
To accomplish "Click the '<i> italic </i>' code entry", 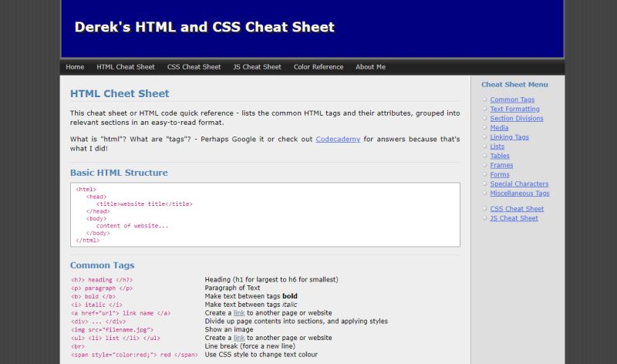I will coord(97,305).
